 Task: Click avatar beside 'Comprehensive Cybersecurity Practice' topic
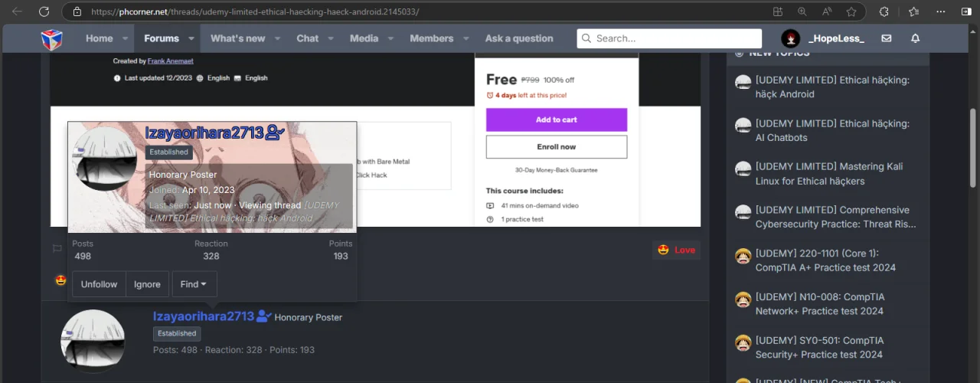click(743, 212)
